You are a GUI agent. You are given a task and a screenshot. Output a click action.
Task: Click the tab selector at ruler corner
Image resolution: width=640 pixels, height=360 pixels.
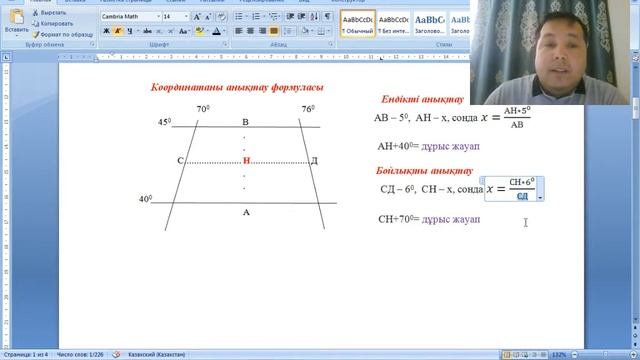(6, 58)
